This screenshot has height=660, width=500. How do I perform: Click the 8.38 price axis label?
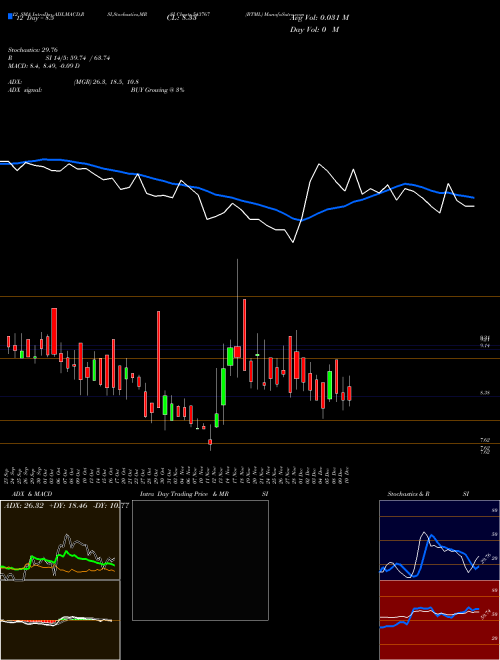(485, 393)
